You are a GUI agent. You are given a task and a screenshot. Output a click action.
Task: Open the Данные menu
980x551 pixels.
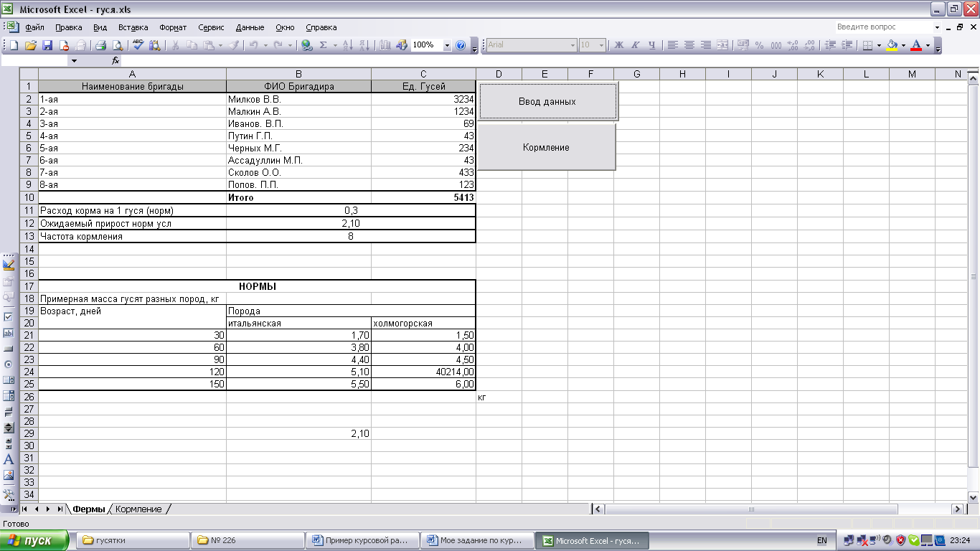coord(250,27)
